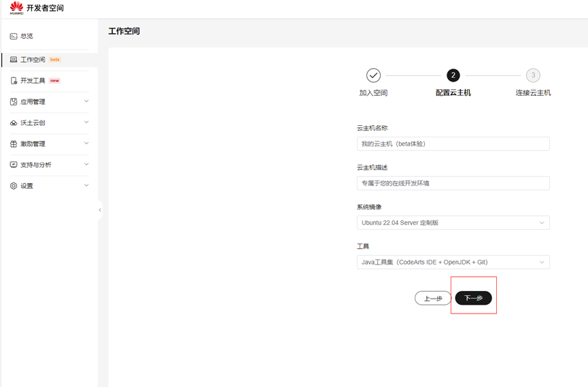Screen dimensions: 588x387
Task: Click the 云主机名称 field label
Action: (x=372, y=128)
